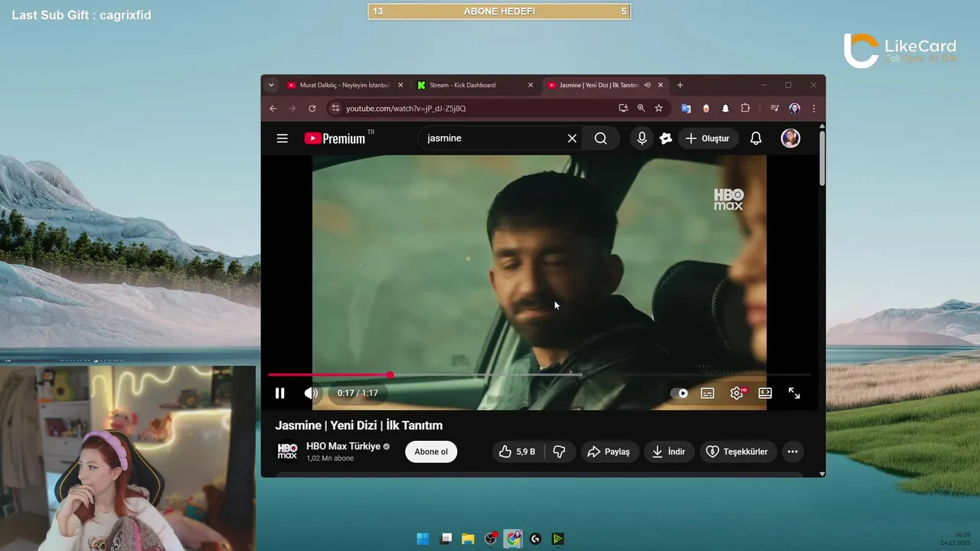Click İndir download button
Screen dimensions: 980x551
(668, 452)
